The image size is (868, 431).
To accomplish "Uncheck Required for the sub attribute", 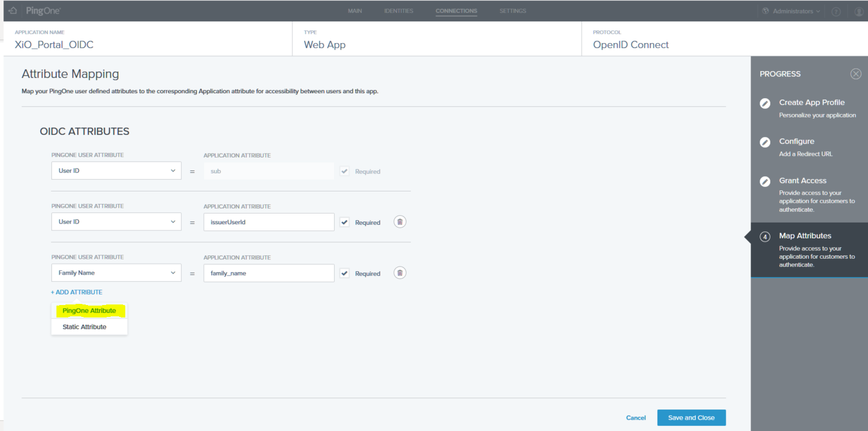I will tap(344, 171).
